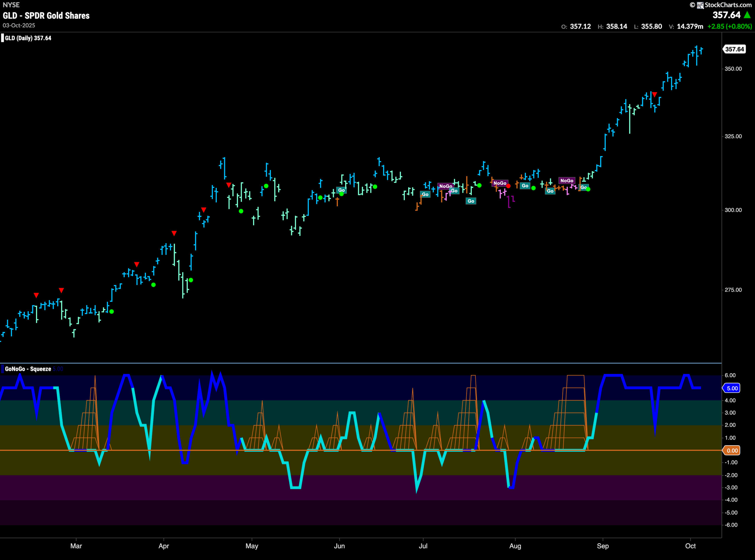This screenshot has width=755, height=560.
Task: Click the Volume value 14.379m
Action: tap(690, 27)
